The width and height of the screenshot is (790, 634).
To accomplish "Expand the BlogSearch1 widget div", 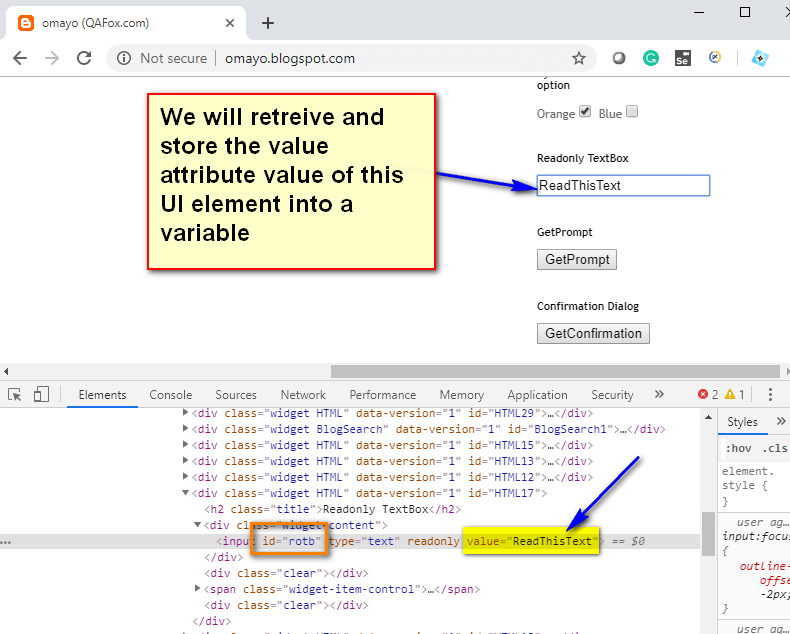I will 185,429.
